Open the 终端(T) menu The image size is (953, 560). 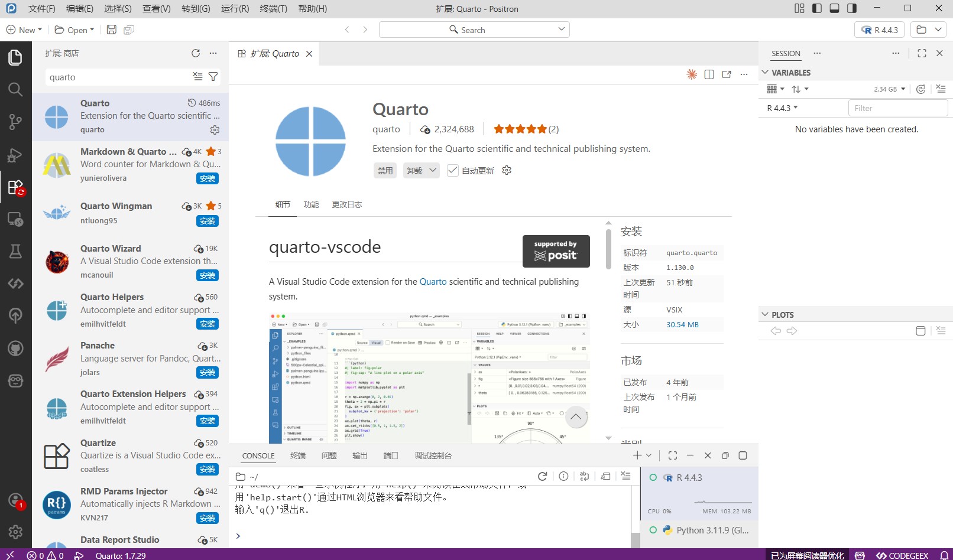[273, 9]
